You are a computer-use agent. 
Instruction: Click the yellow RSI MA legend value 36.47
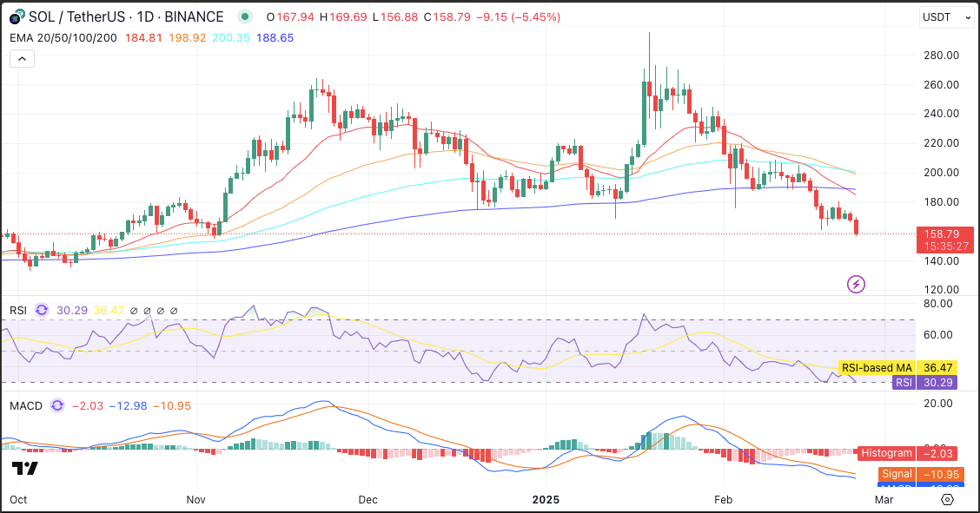click(109, 310)
